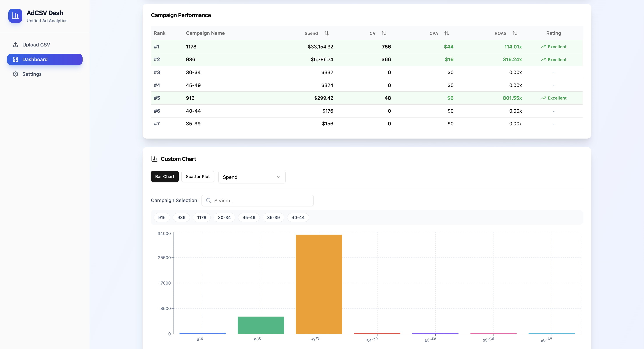Open the Spend metric dropdown
644x349 pixels.
click(251, 177)
